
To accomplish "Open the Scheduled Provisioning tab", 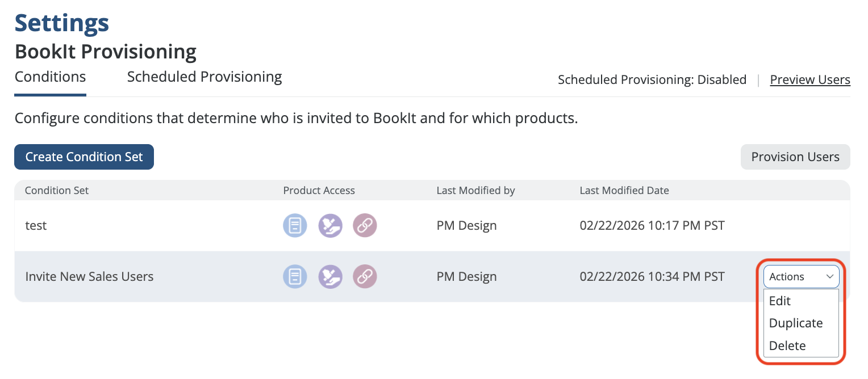I will [205, 77].
